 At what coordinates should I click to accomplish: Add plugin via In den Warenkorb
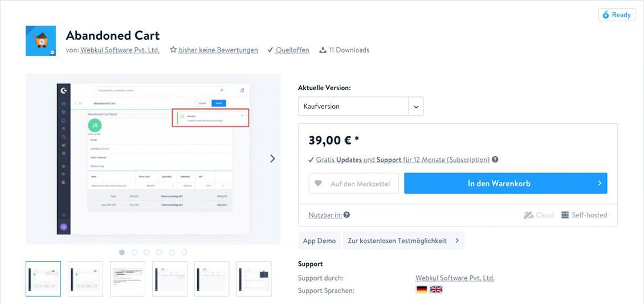pyautogui.click(x=506, y=183)
